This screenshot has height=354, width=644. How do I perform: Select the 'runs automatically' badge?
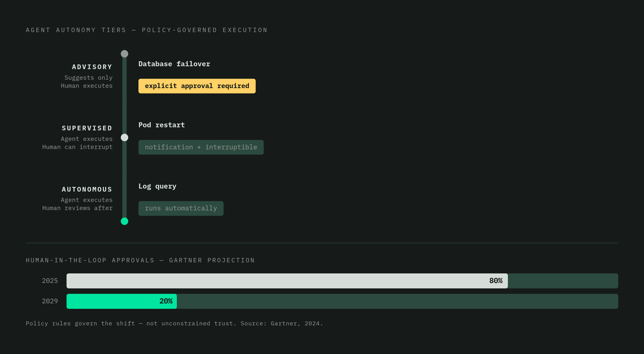pyautogui.click(x=181, y=208)
